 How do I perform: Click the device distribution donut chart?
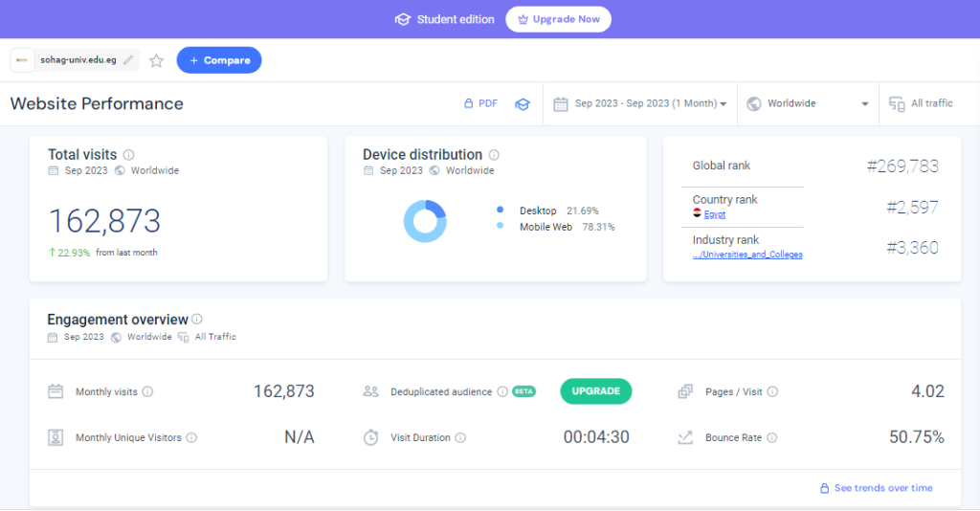click(x=425, y=220)
